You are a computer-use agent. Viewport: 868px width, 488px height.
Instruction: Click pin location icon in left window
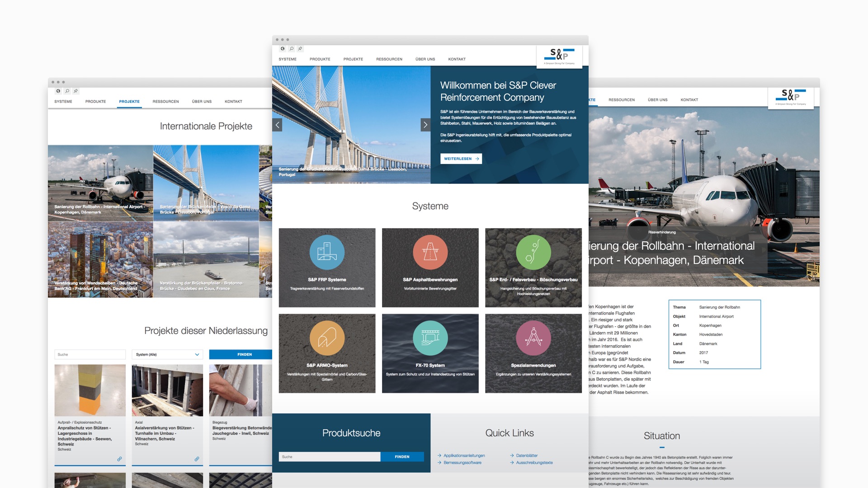coord(76,91)
